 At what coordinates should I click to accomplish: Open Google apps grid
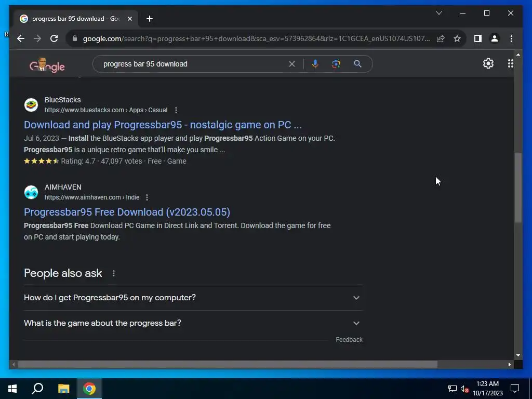510,63
